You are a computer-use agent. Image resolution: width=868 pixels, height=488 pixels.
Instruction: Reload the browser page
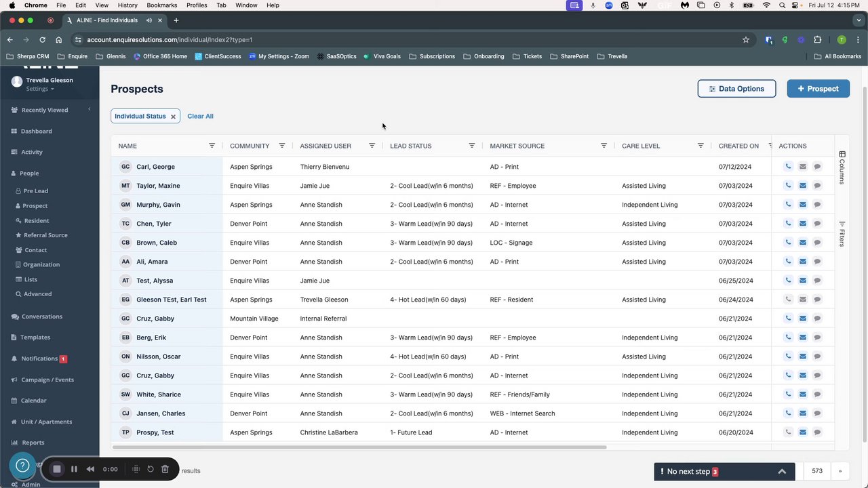[42, 40]
